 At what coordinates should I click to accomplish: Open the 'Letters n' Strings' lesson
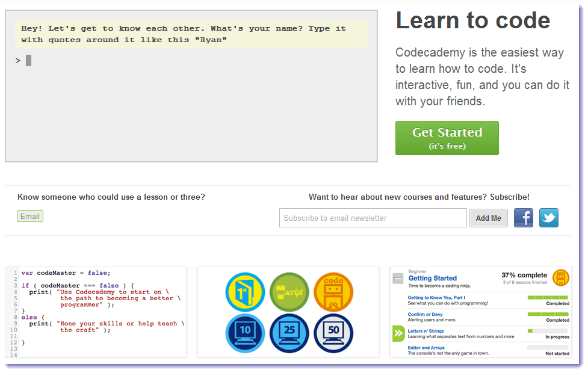(426, 331)
